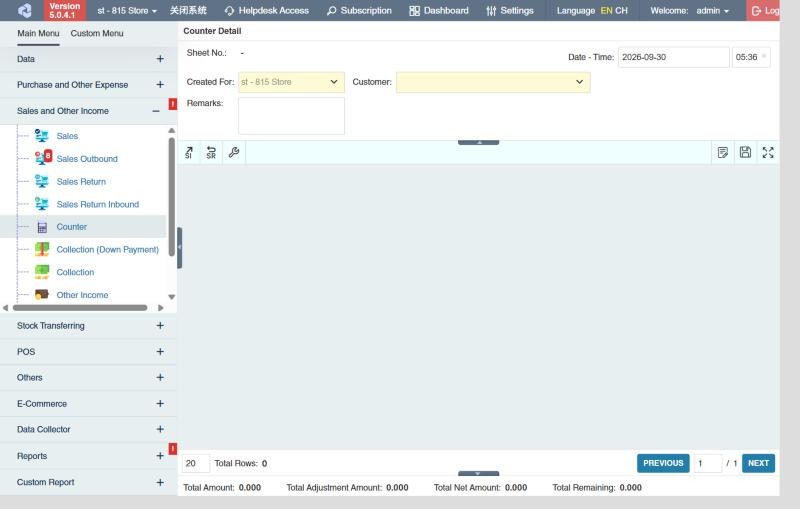Click the date field 2026-09-30
The image size is (800, 509).
[x=673, y=57]
